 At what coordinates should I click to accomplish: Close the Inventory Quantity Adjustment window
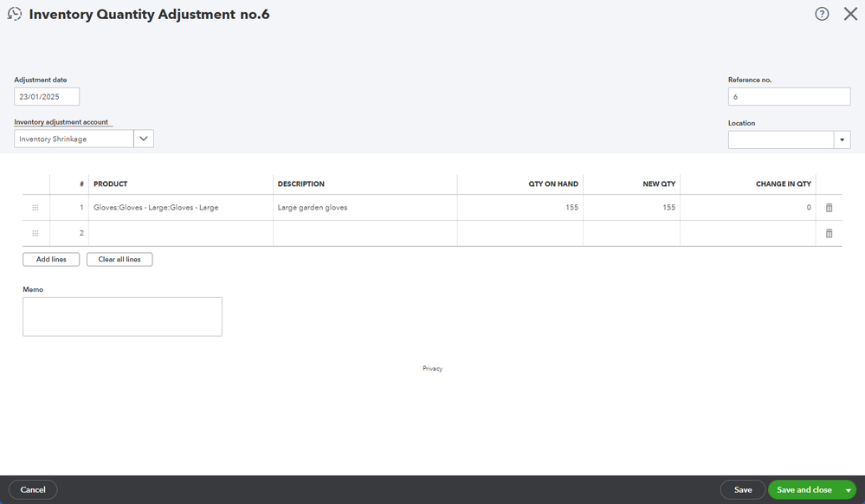tap(850, 14)
